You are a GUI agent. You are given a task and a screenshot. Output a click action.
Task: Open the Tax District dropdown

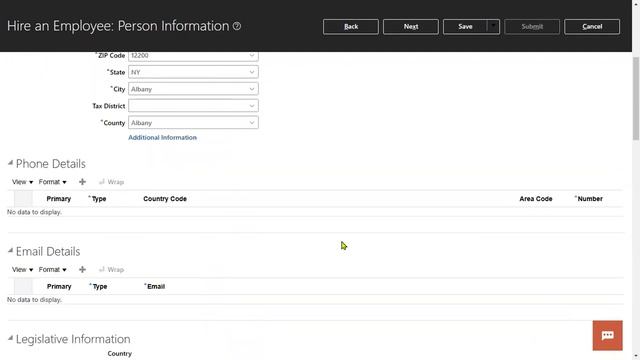pos(252,106)
